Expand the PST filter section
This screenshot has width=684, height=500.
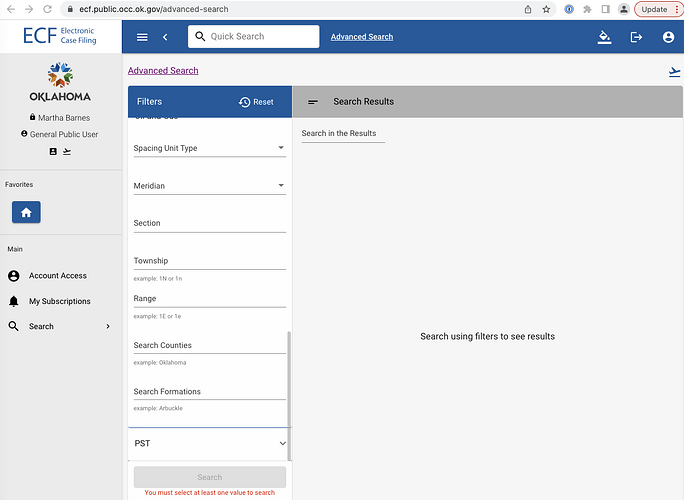point(209,443)
